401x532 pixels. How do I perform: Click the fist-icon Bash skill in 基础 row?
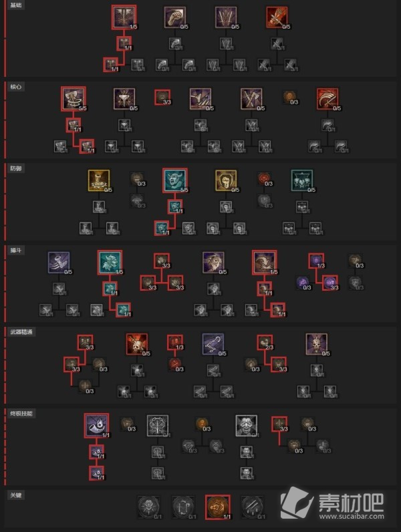click(174, 17)
